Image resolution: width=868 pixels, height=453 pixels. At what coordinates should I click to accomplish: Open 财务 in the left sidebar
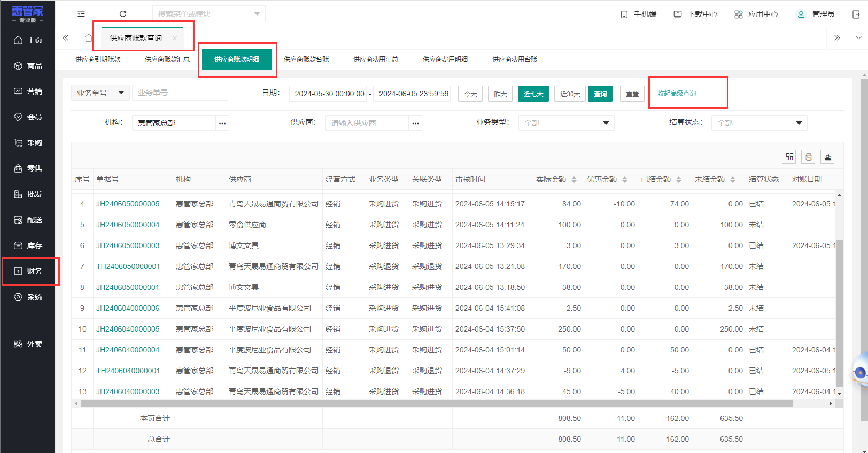point(30,271)
